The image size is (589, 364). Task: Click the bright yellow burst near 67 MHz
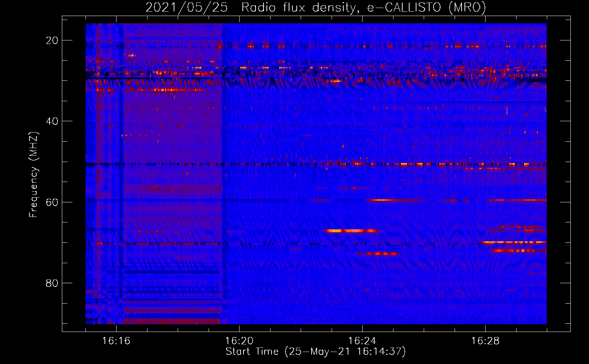coord(351,231)
